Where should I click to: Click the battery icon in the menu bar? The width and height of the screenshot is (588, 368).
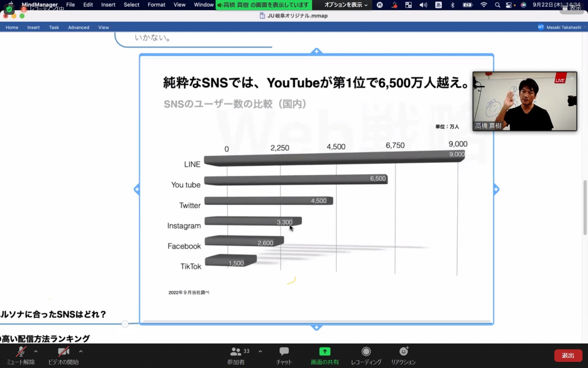[x=468, y=5]
